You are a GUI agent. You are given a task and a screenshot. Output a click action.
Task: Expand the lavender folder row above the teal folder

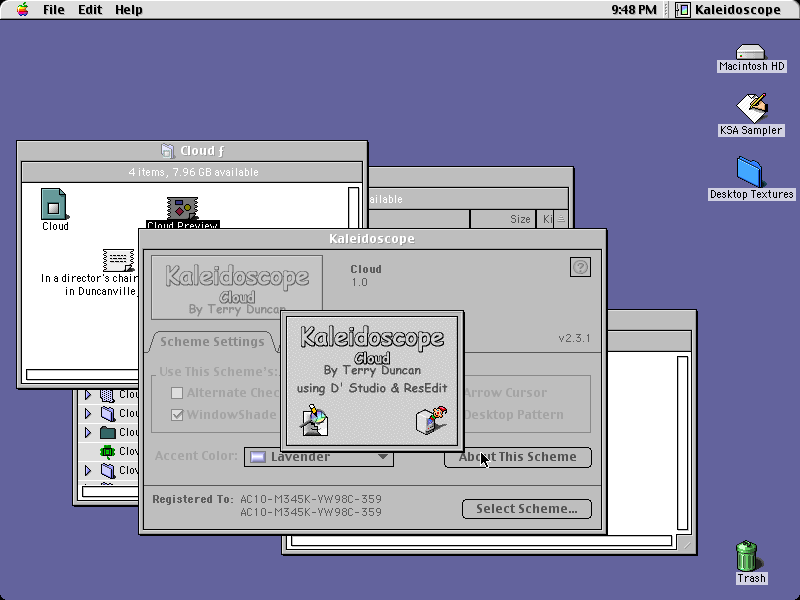pos(88,413)
